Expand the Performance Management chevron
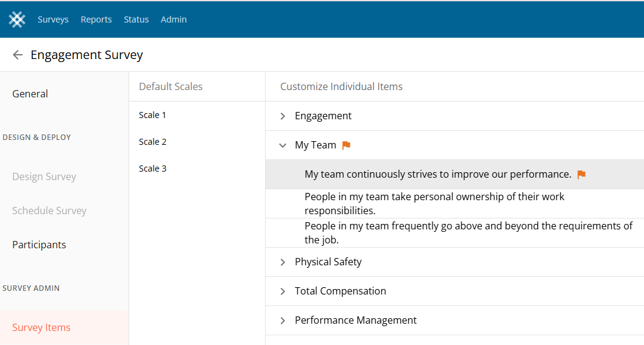 [x=283, y=321]
